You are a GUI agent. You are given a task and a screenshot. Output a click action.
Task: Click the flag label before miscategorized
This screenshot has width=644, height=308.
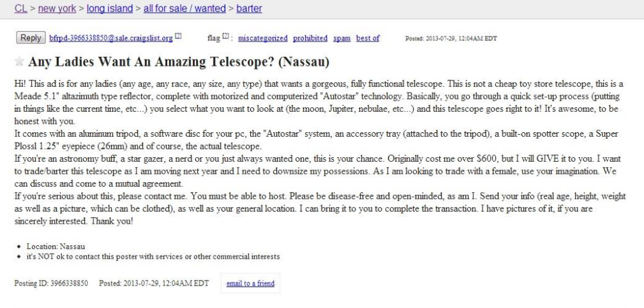214,38
